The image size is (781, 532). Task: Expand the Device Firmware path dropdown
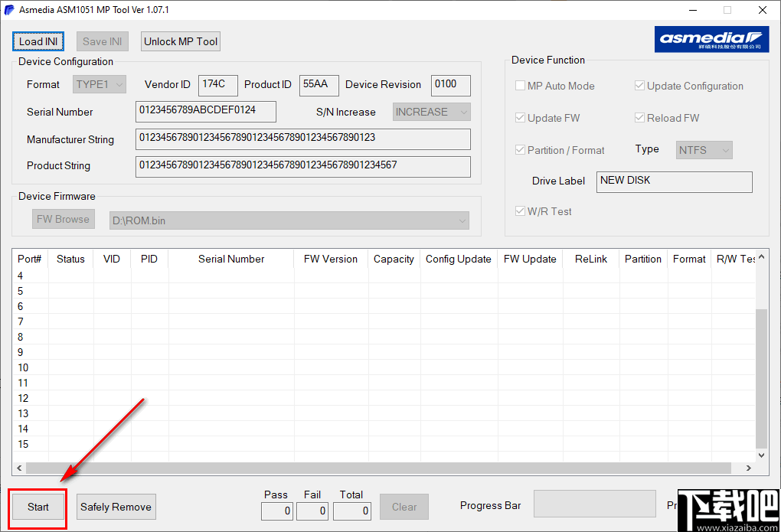point(462,219)
